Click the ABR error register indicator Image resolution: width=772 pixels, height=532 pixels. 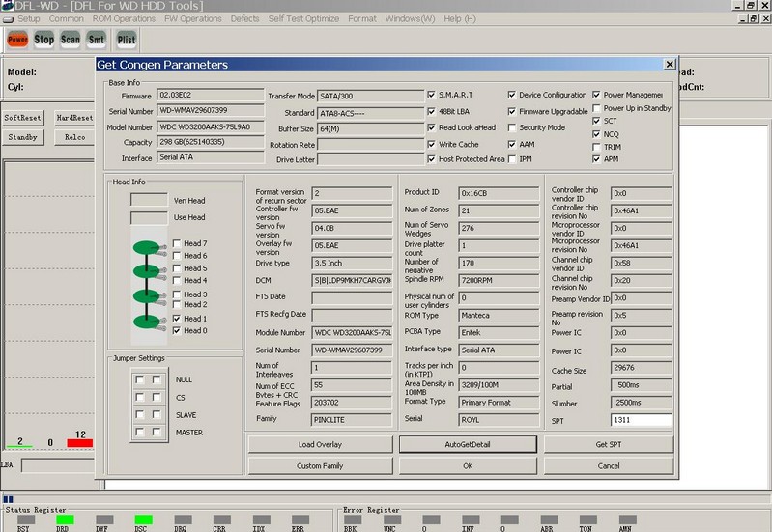[x=549, y=519]
